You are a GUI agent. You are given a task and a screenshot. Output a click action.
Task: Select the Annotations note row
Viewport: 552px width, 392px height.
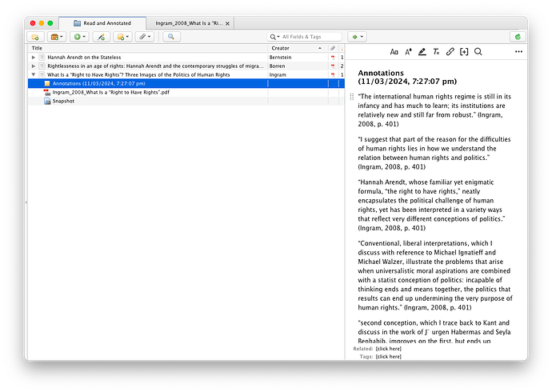[186, 83]
